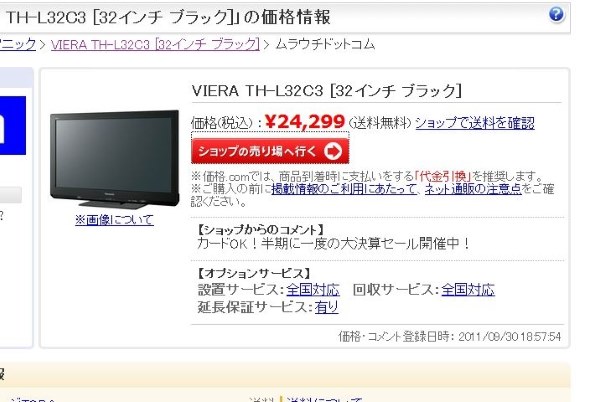Click the partially visible ニック breadcrumb link
596x402 pixels.
pos(18,44)
